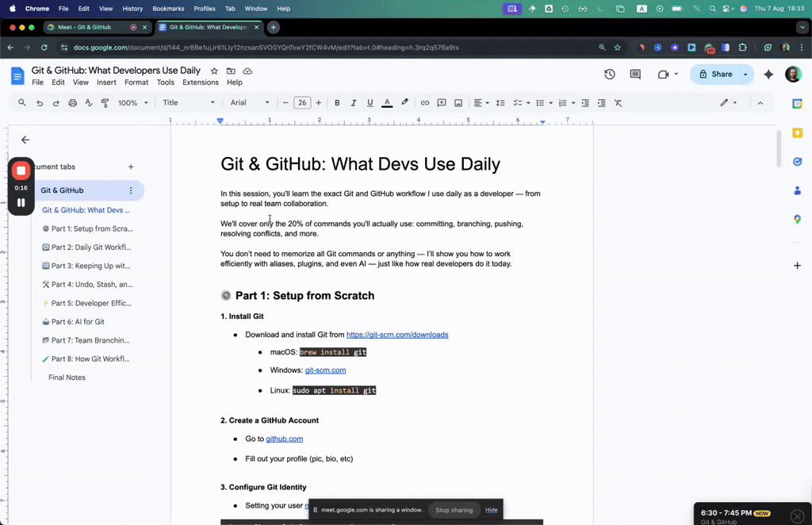Pause the screen recording

pyautogui.click(x=21, y=201)
